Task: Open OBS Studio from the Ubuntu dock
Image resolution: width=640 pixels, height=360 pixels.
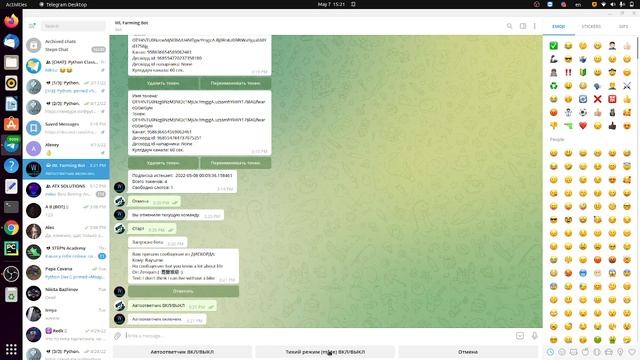Action: point(11,274)
